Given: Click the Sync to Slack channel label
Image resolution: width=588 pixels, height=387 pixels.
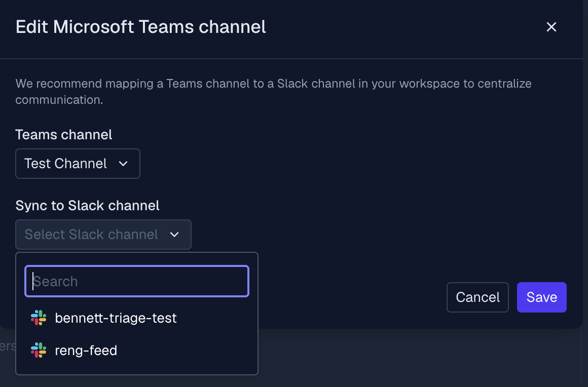Looking at the screenshot, I should (88, 205).
